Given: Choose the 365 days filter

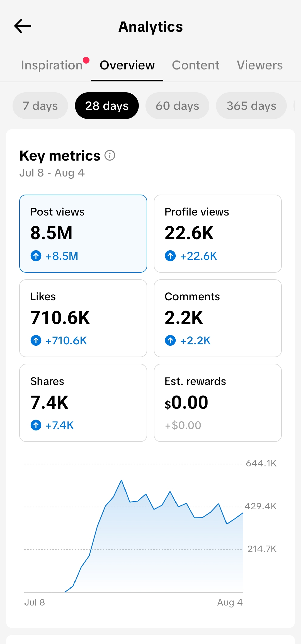Looking at the screenshot, I should tap(251, 106).
